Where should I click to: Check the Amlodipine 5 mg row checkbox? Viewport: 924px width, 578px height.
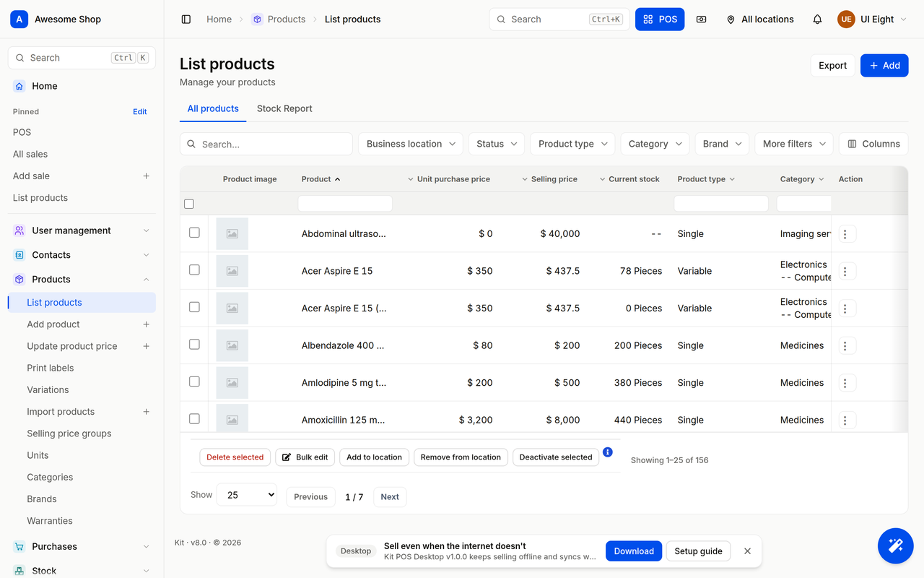194,381
